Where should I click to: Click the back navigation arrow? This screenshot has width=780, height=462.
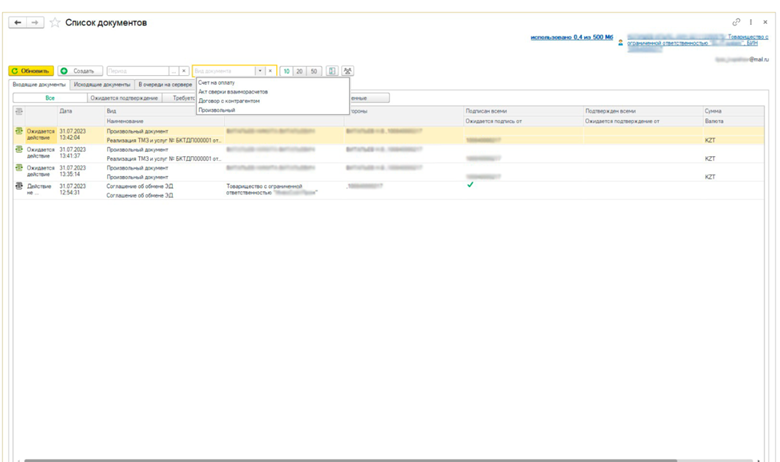(x=18, y=22)
